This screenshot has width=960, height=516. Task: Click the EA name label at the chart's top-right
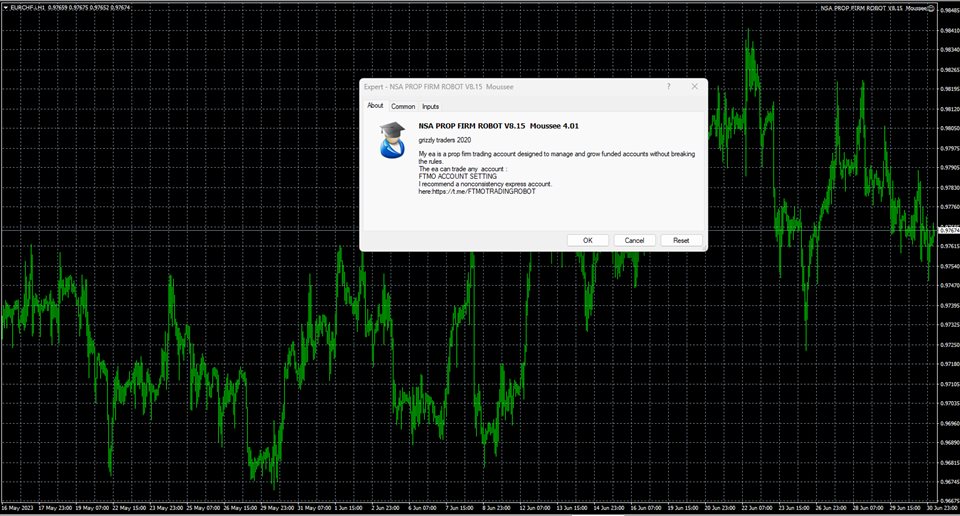tap(873, 8)
